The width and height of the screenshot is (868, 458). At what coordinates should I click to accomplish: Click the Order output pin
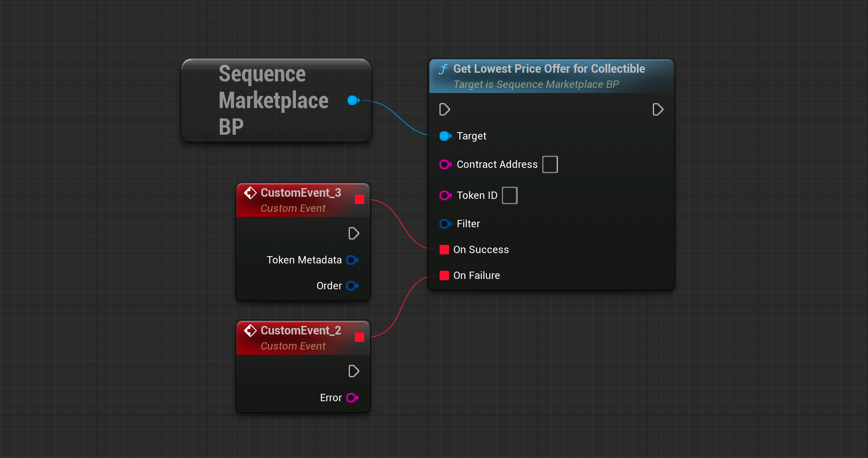pos(352,286)
